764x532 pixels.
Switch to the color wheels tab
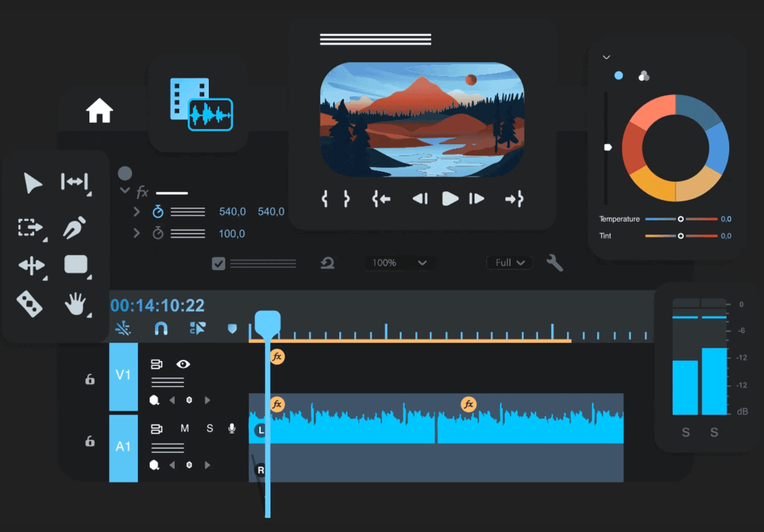pyautogui.click(x=644, y=76)
